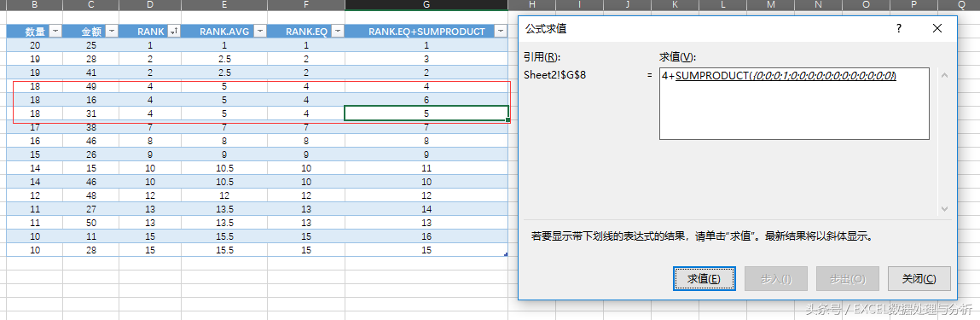The width and height of the screenshot is (980, 320).
Task: Click the 金额 cell containing 31
Action: (x=90, y=113)
